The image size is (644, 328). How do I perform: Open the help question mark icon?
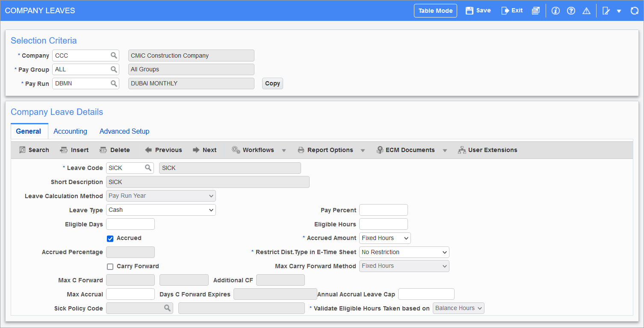point(571,11)
